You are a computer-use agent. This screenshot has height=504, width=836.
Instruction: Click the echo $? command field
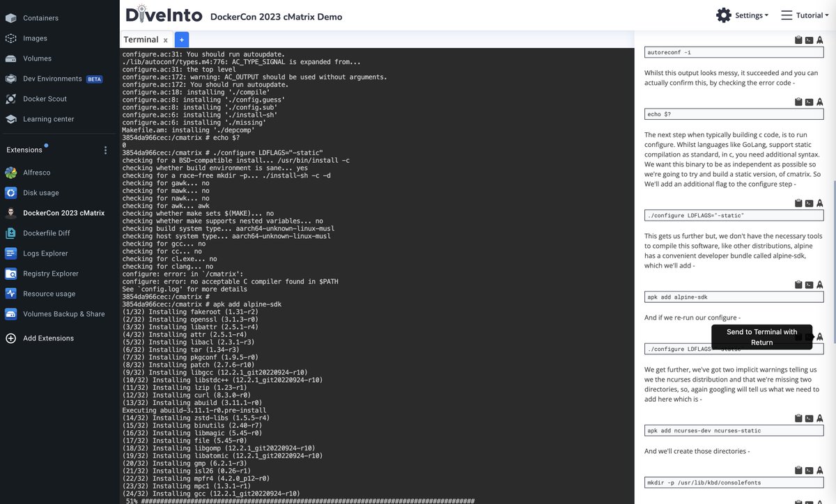pyautogui.click(x=734, y=114)
